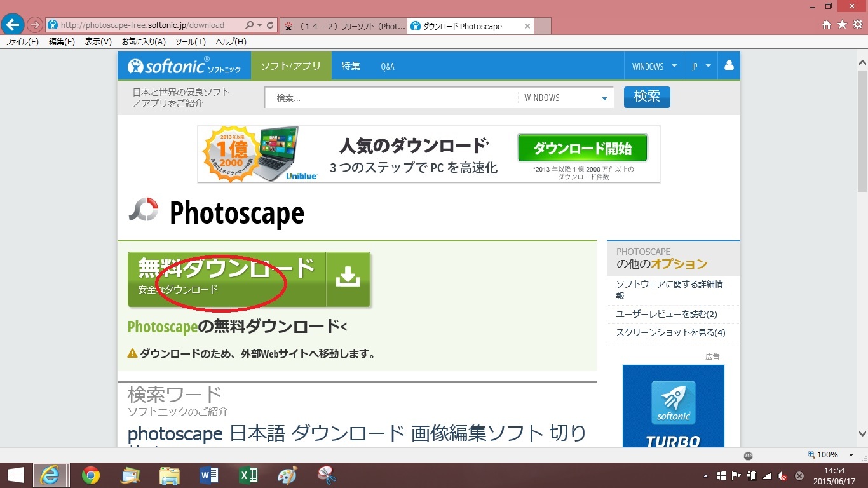Open the Windows Start button
This screenshot has height=488, width=868.
(15, 475)
